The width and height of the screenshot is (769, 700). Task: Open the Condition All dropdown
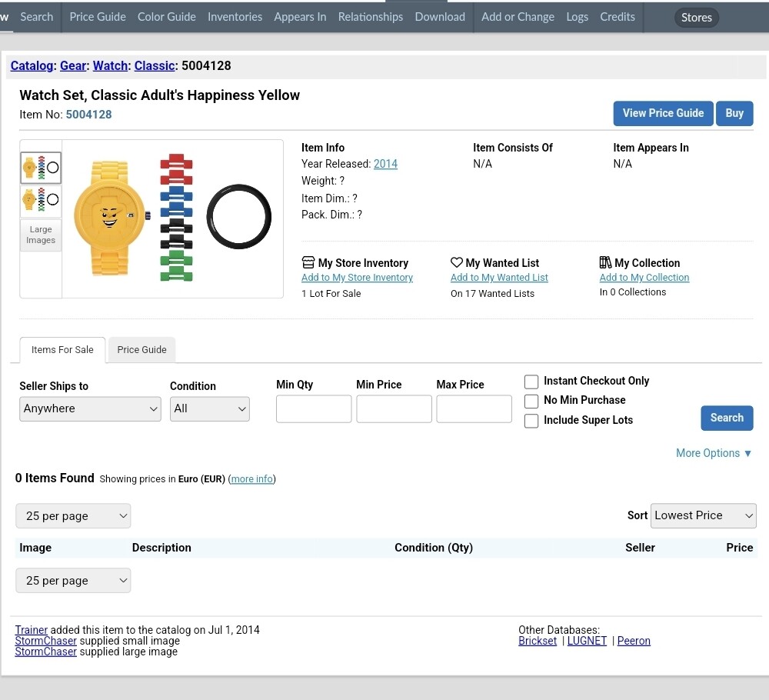[x=209, y=408]
